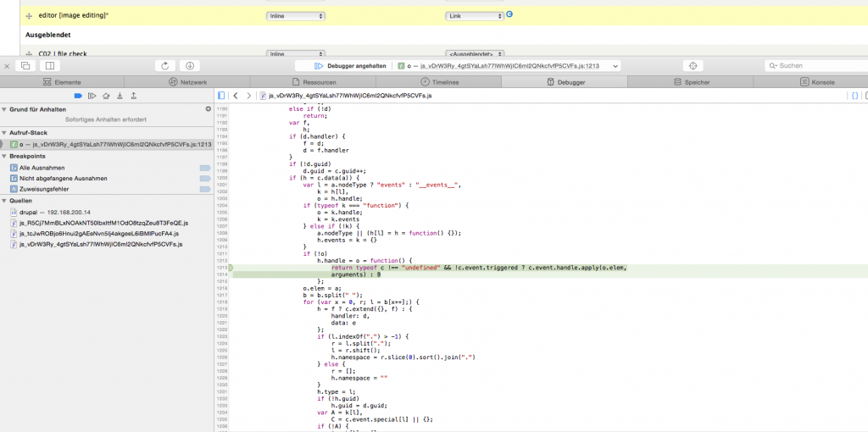Click the step over icon
The height and width of the screenshot is (432, 868).
click(106, 96)
